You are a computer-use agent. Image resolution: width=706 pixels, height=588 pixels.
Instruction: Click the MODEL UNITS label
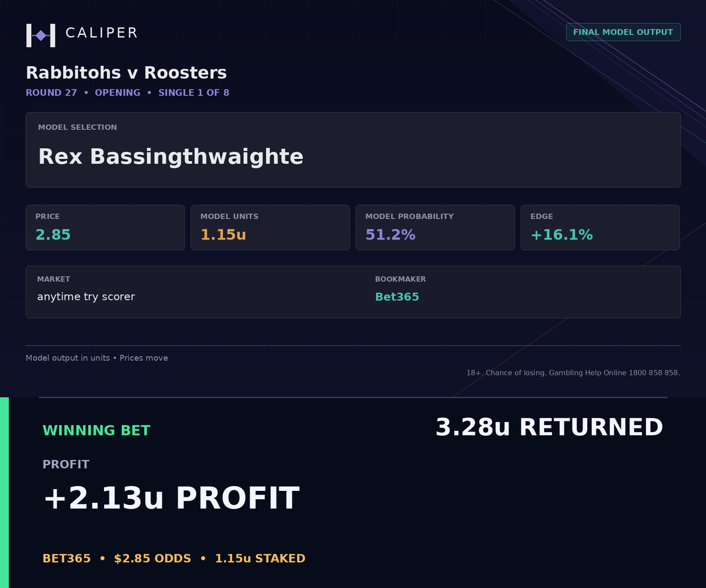229,217
